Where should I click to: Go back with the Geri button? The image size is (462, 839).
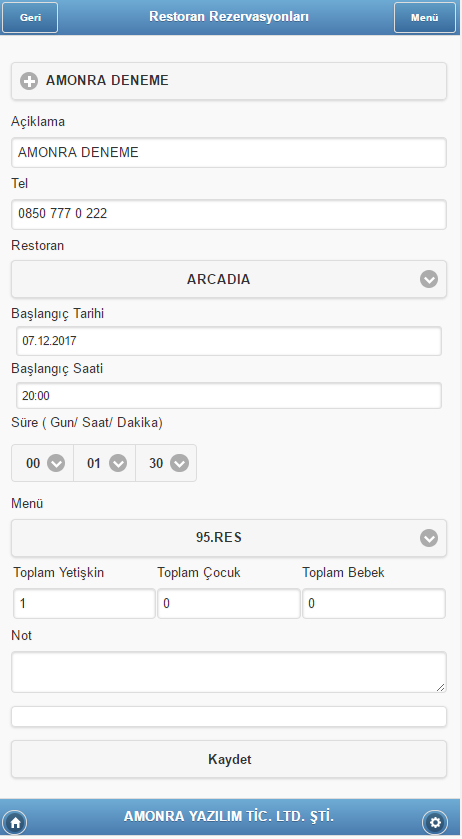[30, 17]
